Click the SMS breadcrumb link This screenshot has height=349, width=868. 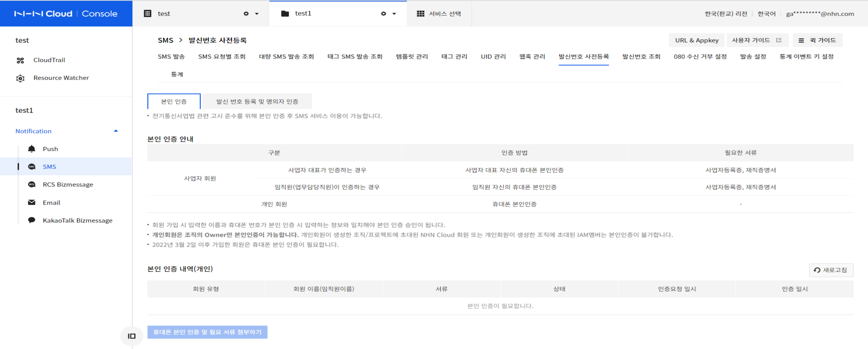point(165,40)
